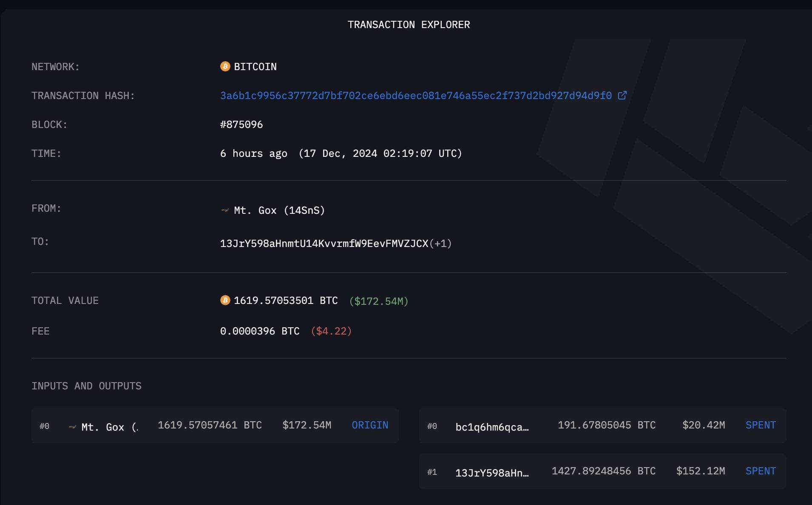
Task: Click Mt. Gox (14SnS) sender label
Action: (279, 210)
